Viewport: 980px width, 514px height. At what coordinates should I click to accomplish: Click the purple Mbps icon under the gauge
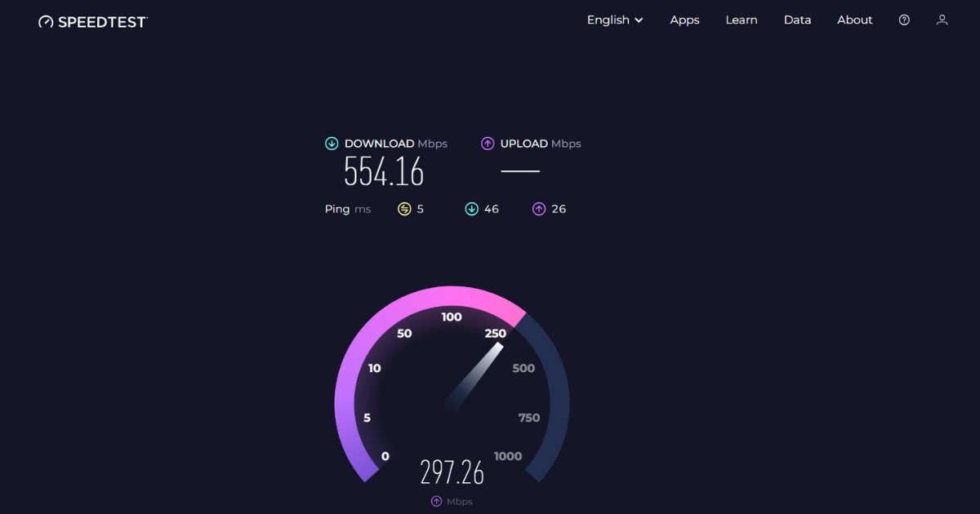[x=435, y=501]
